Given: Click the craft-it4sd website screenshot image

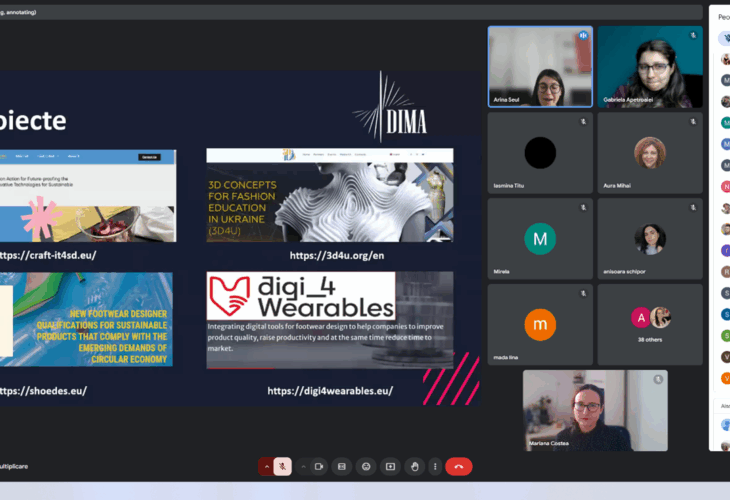Looking at the screenshot, I should tap(88, 196).
